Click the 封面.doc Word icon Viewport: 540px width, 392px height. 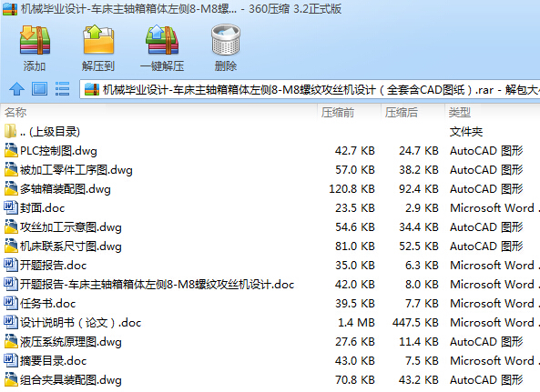(11, 207)
